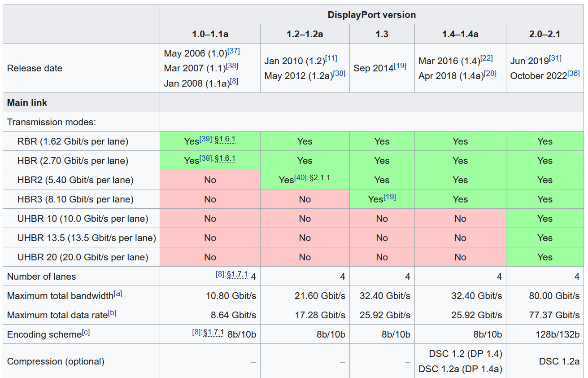
Task: Click 'RBR (1.62 Gbit/s per lane)' row label
Action: pos(73,141)
